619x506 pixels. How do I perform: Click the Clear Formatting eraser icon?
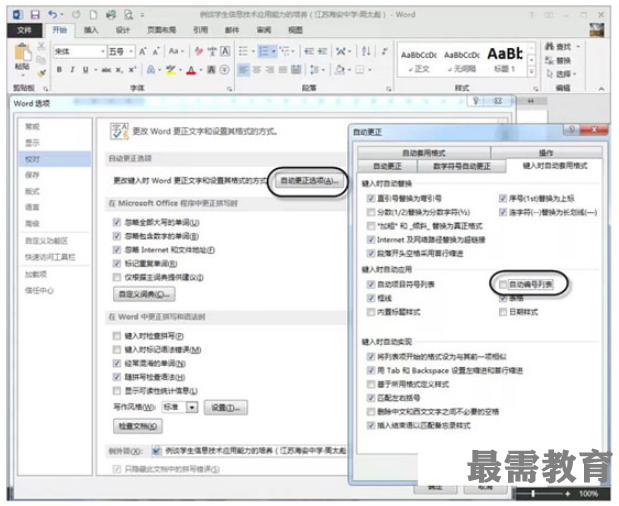(199, 51)
